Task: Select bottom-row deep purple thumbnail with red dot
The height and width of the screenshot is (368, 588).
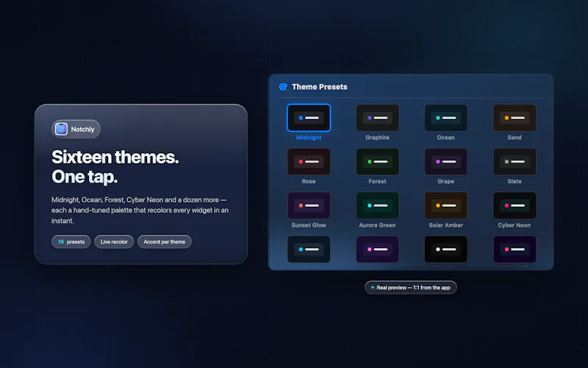Action: tap(514, 250)
